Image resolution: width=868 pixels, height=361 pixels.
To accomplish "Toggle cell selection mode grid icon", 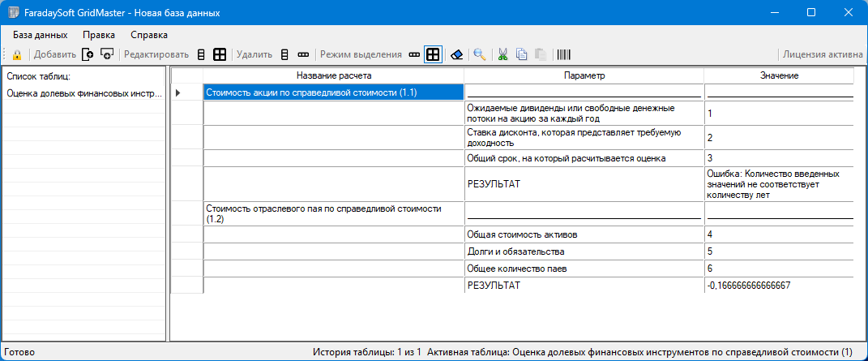I will pyautogui.click(x=433, y=55).
